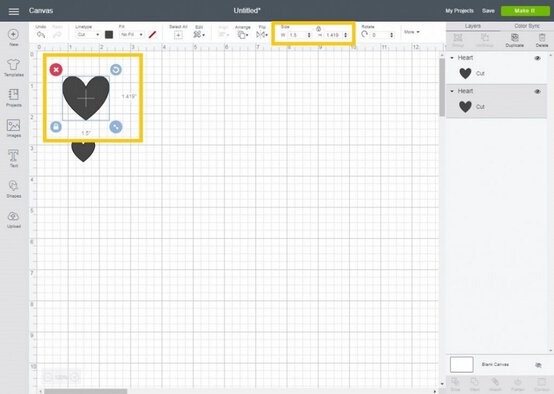Click the Slice tool icon

[x=455, y=382]
